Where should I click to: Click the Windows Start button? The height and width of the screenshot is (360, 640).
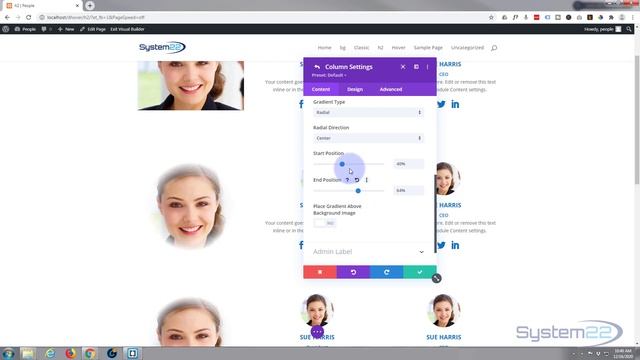pyautogui.click(x=8, y=353)
